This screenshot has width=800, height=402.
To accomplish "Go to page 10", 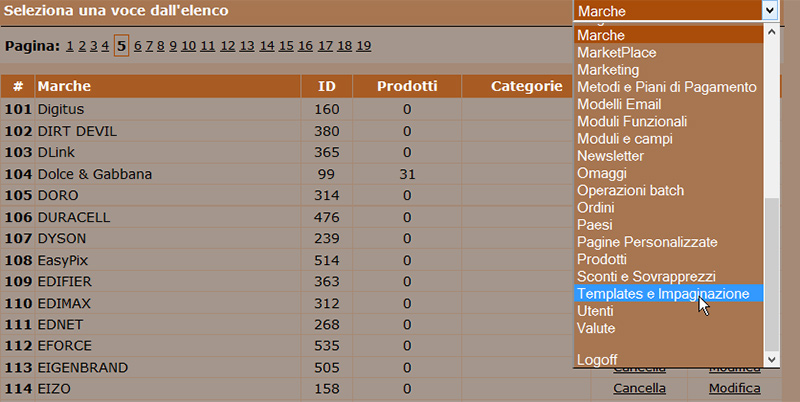I will click(188, 46).
